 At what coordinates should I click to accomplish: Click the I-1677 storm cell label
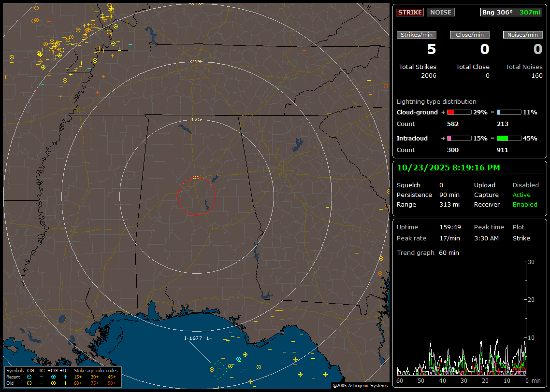193,338
